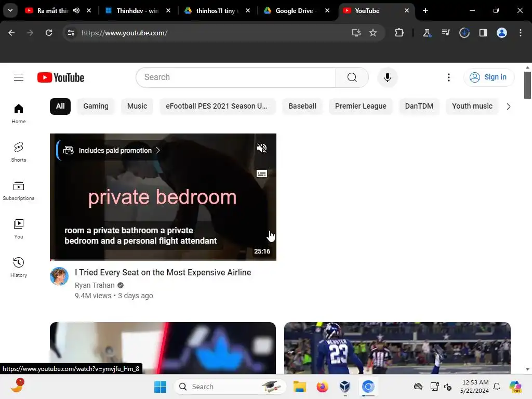Viewport: 532px width, 399px height.
Task: Expand Includes paid promotion notice
Action: [112, 150]
